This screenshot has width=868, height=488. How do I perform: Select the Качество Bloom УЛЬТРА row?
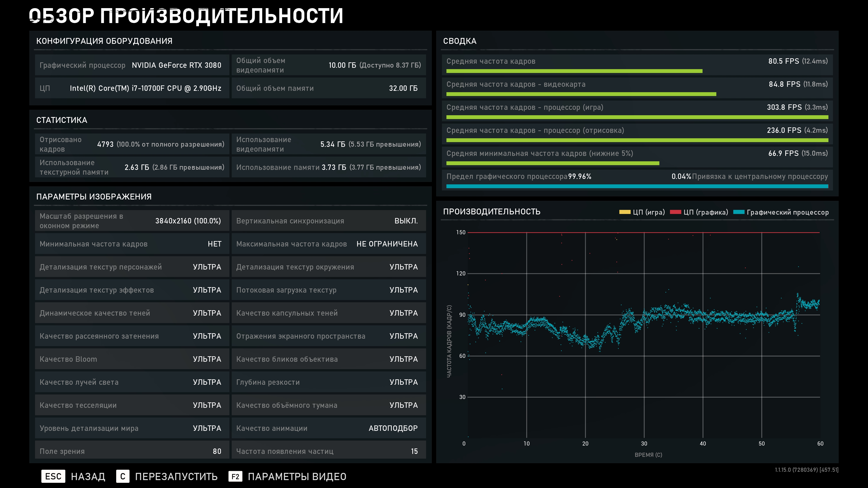(132, 359)
